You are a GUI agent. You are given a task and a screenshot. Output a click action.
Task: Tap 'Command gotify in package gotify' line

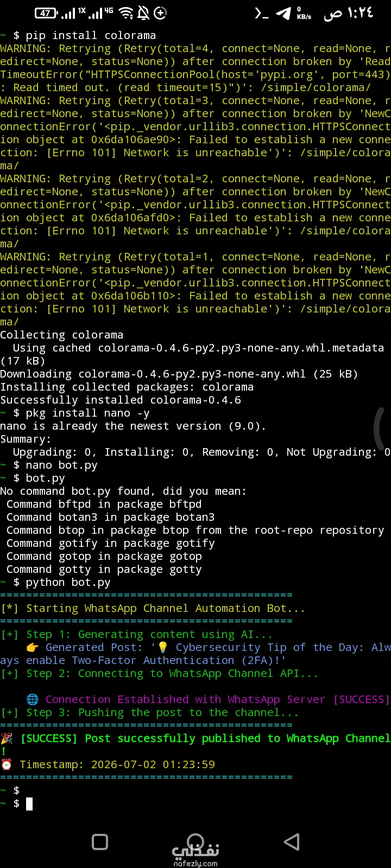(x=111, y=543)
